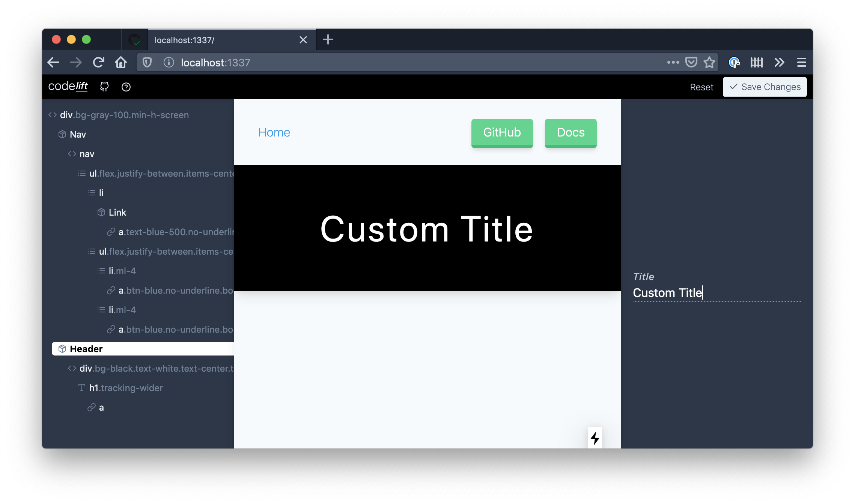The image size is (855, 504).
Task: Open the page actions three-dots menu
Action: [x=673, y=62]
